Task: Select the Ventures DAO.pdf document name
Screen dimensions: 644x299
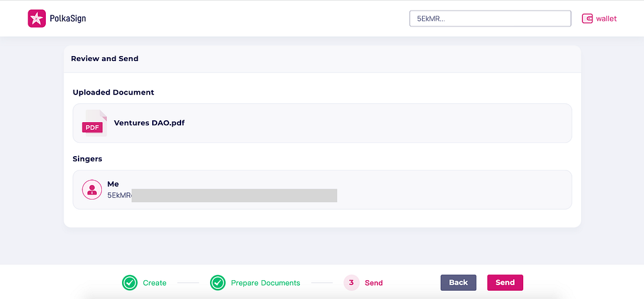Action: (x=149, y=123)
